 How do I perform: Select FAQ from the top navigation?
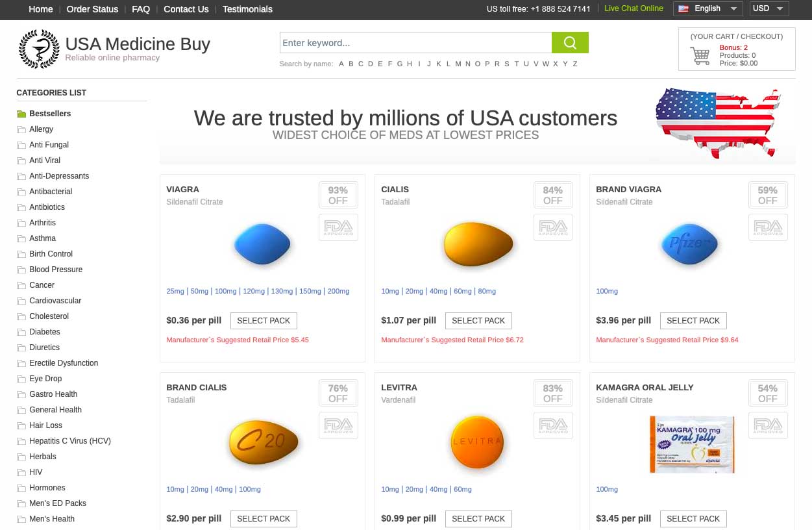point(141,9)
